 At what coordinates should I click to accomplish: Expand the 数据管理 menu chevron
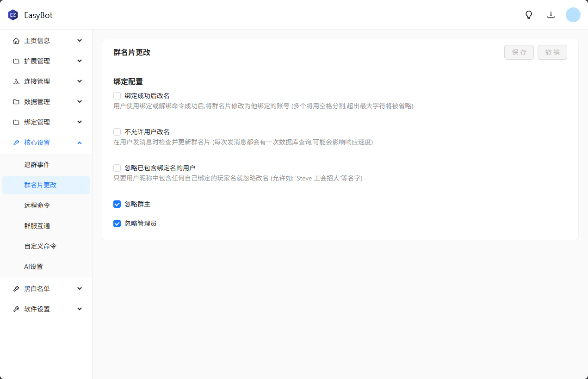[x=80, y=102]
